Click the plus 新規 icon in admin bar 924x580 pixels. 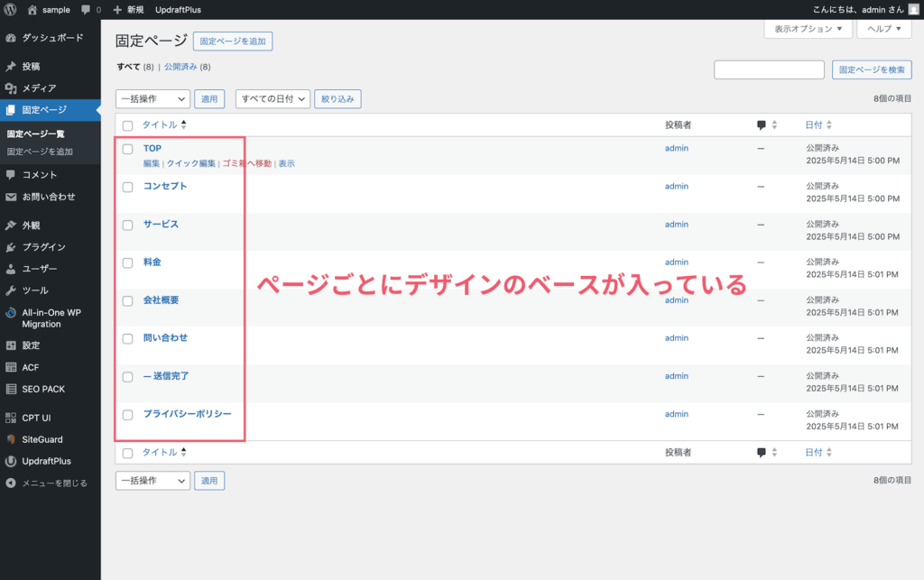117,9
